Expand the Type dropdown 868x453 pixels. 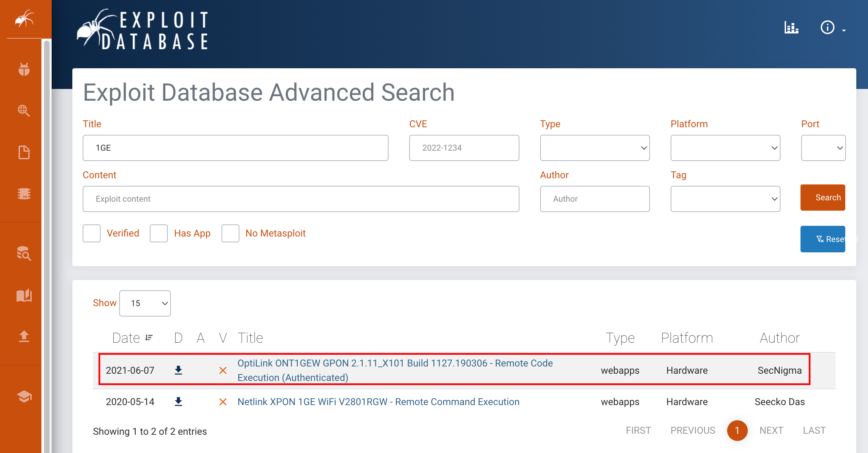[595, 148]
